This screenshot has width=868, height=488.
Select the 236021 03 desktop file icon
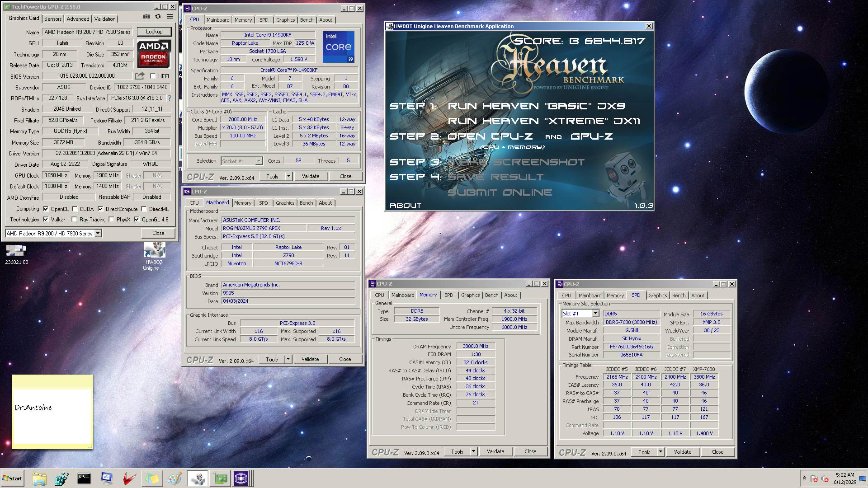point(16,254)
